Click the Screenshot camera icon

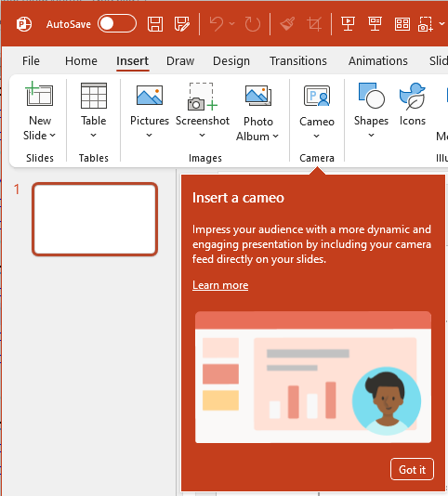203,97
